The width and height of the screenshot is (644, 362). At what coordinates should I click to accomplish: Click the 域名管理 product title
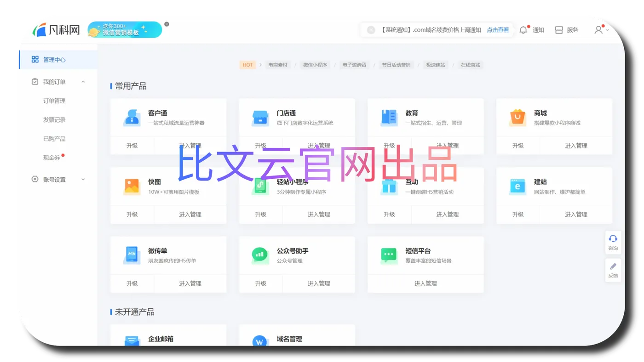(289, 339)
